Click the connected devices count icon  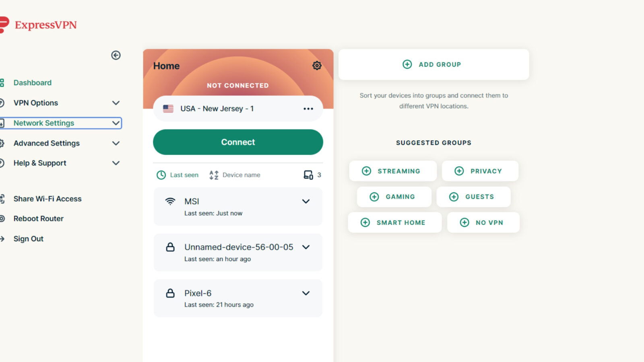tap(308, 175)
